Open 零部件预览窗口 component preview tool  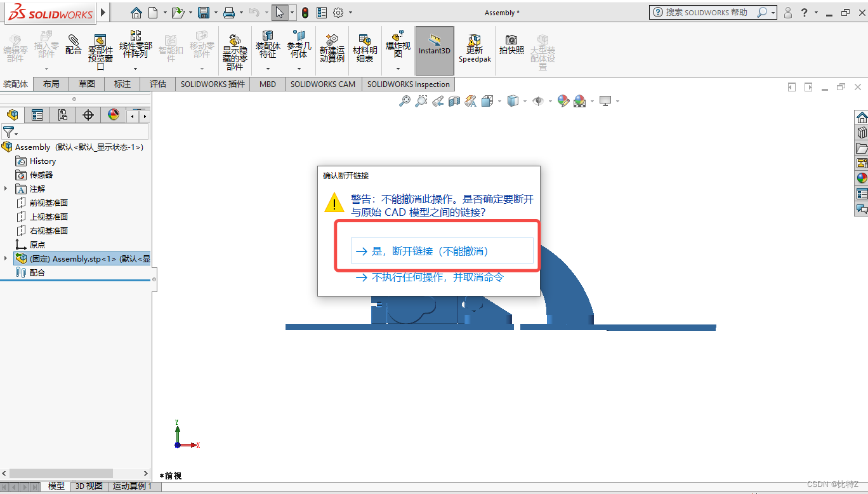pyautogui.click(x=100, y=52)
